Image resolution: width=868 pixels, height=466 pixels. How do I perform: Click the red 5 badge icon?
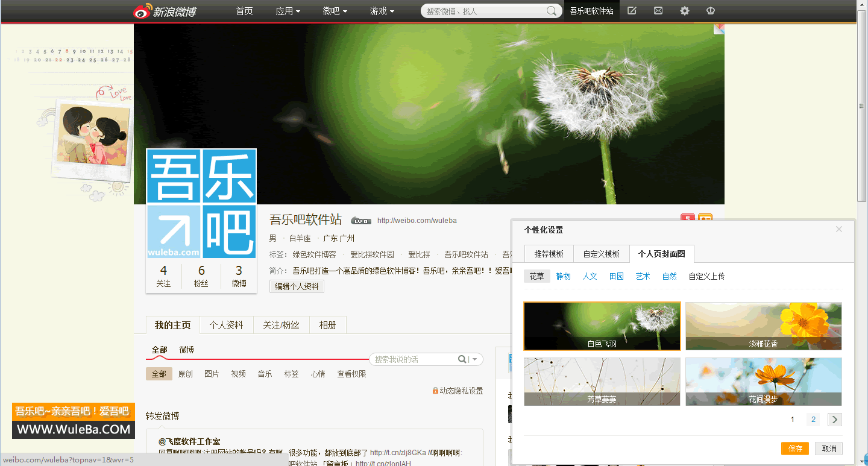pyautogui.click(x=687, y=218)
